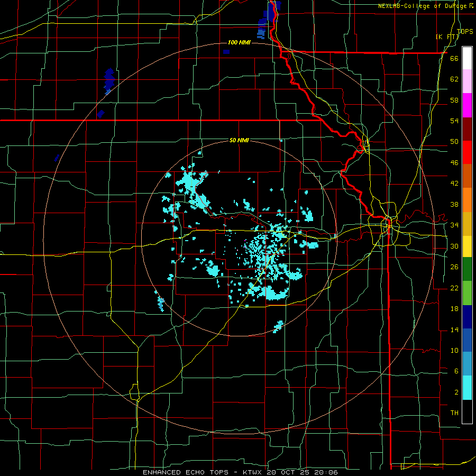Image resolution: width=476 pixels, height=476 pixels.
Task: Click the 'NEXLAB-College of DuPage' header text
Action: point(422,6)
